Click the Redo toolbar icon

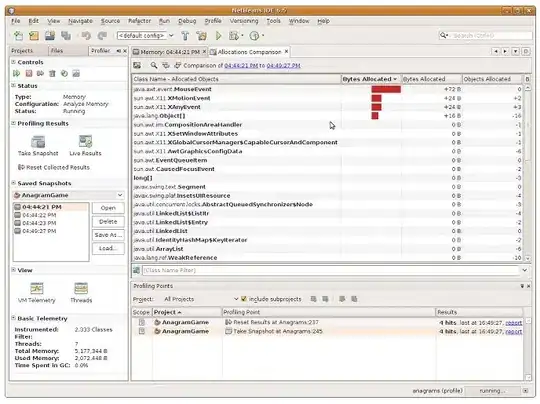102,35
